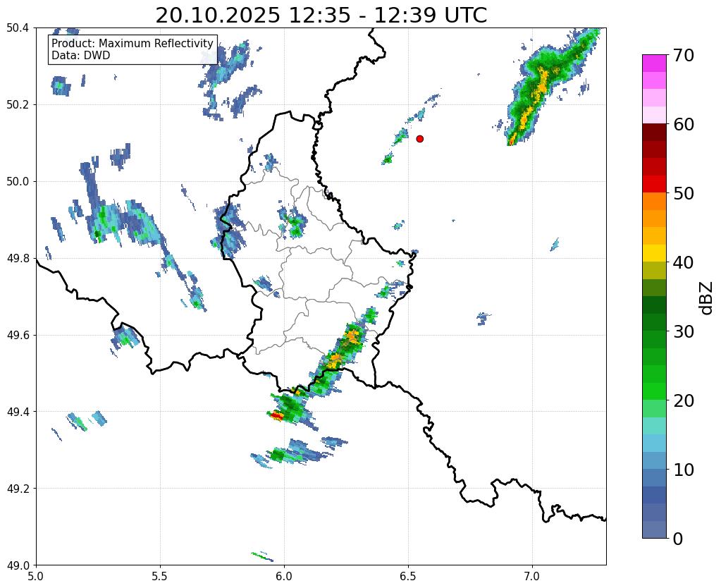Click the colorbar tick label 30
The height and width of the screenshot is (588, 721).
pyautogui.click(x=684, y=331)
